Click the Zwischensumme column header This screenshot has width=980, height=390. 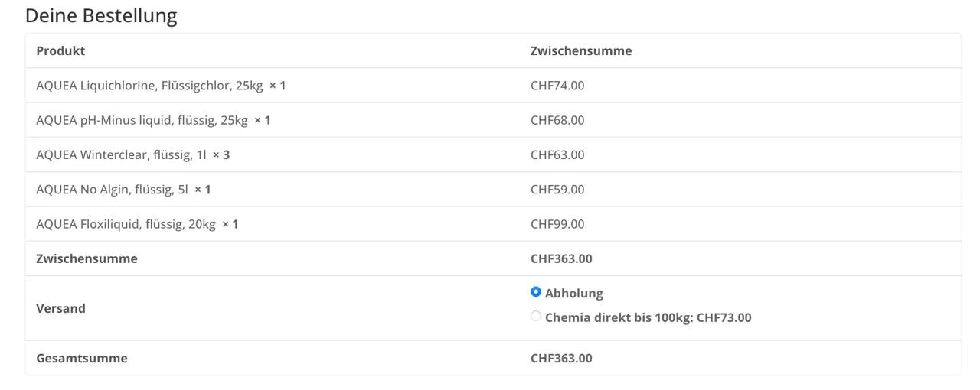pyautogui.click(x=581, y=51)
